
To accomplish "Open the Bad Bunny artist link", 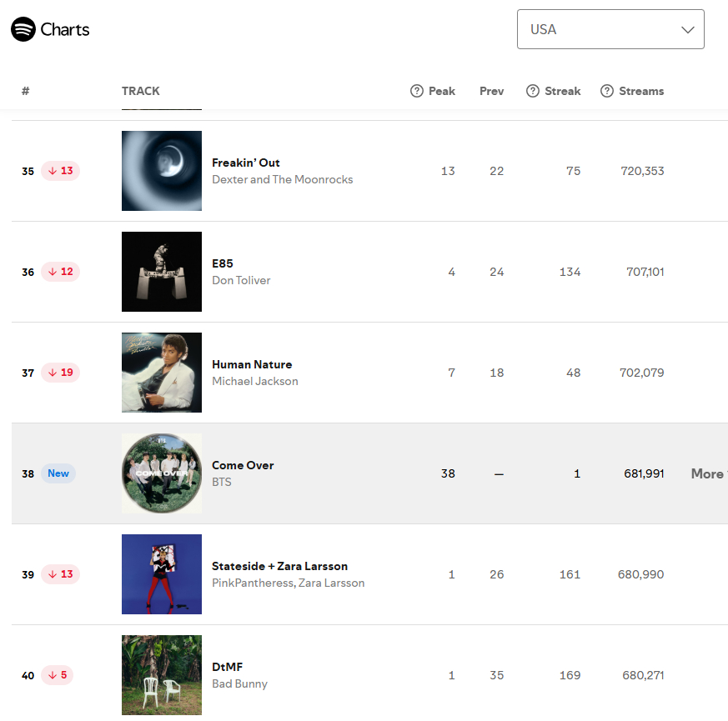I will point(239,683).
